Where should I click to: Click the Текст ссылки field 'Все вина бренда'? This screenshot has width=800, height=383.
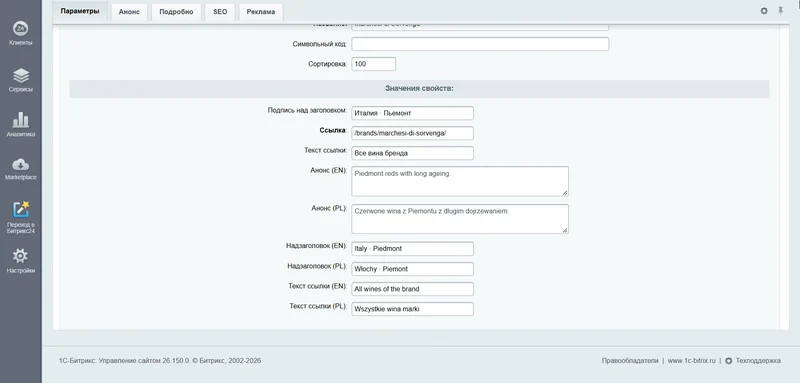coord(412,153)
